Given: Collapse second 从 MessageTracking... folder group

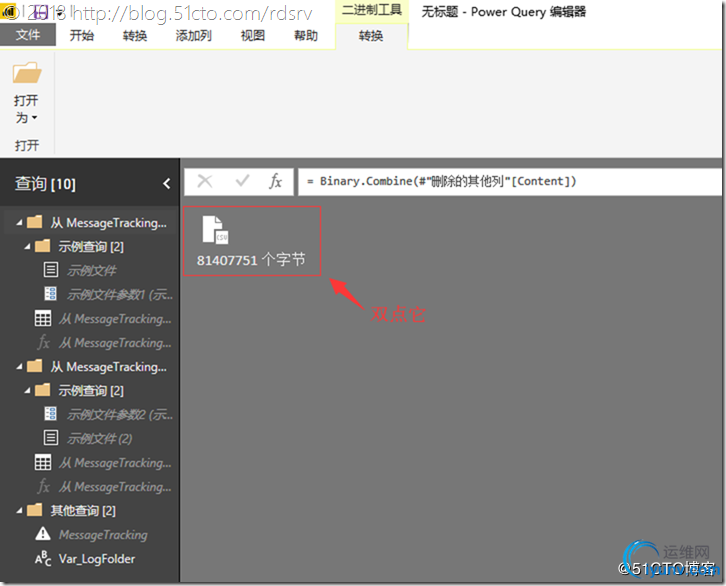Looking at the screenshot, I should click(x=19, y=367).
